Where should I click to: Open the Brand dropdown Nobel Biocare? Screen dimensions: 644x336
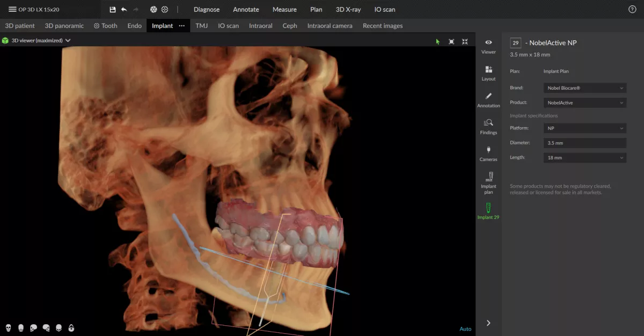pos(584,87)
